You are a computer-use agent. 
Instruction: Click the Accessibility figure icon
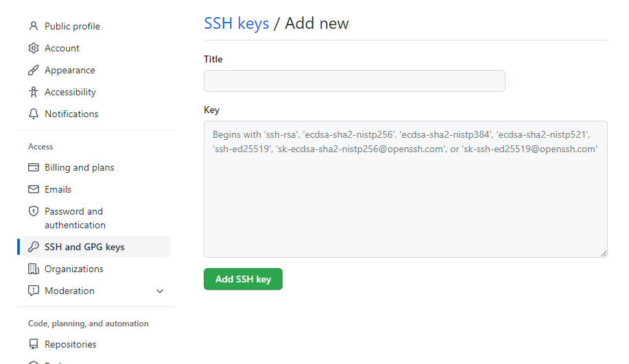tap(34, 92)
